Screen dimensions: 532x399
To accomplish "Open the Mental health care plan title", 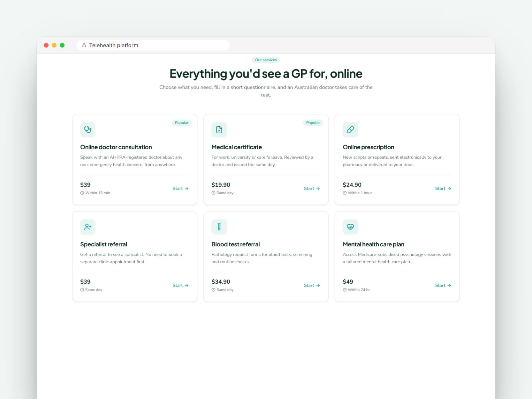I will [374, 244].
